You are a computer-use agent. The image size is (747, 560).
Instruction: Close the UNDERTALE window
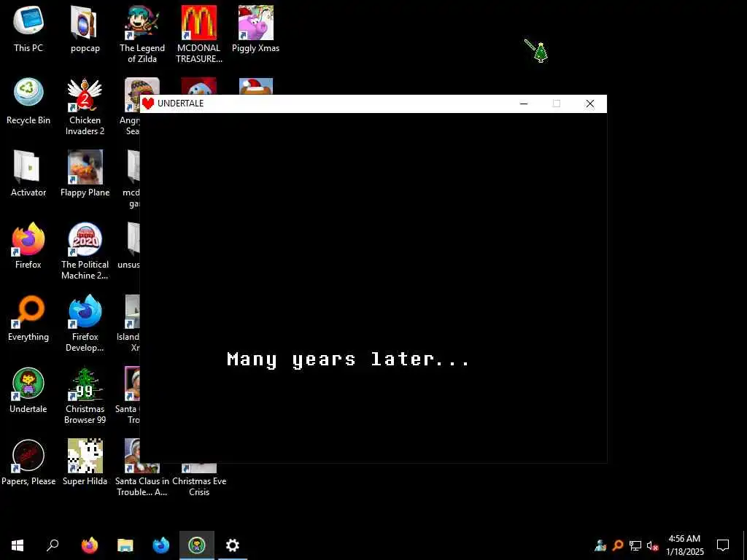[590, 104]
